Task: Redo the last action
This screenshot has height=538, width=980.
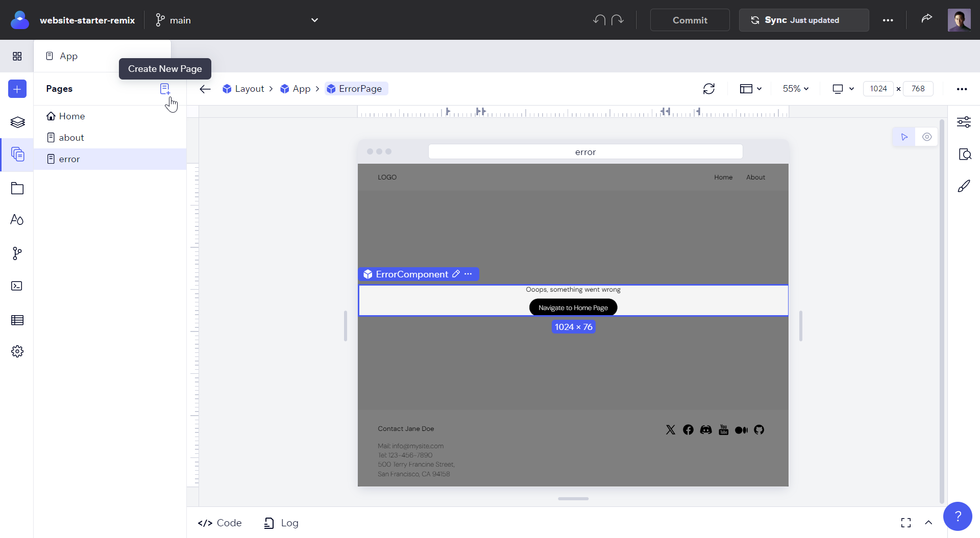Action: [x=618, y=20]
